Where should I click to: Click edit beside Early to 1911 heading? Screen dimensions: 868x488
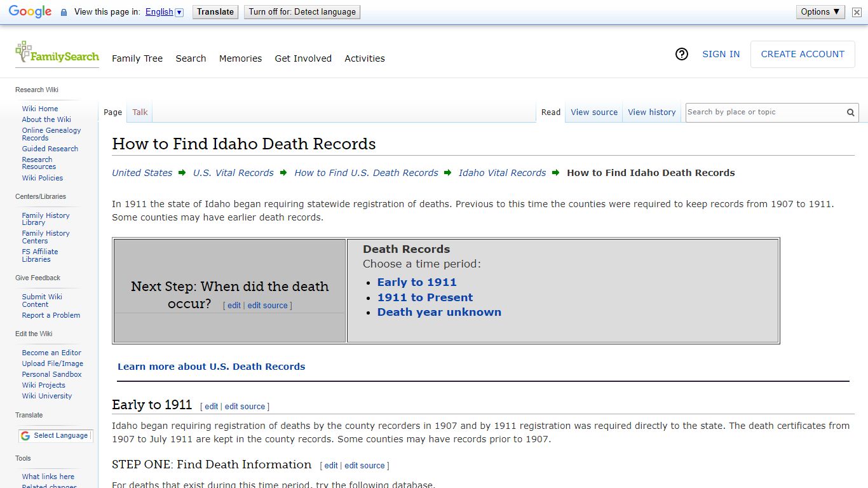[211, 407]
